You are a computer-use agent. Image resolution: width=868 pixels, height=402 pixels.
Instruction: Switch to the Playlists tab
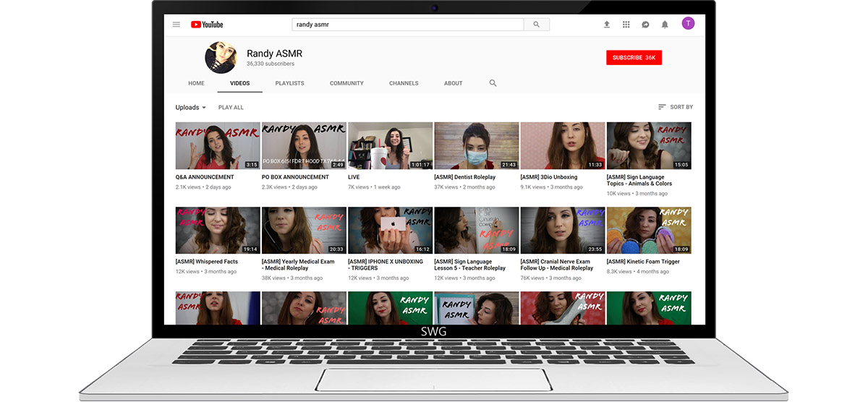(289, 83)
